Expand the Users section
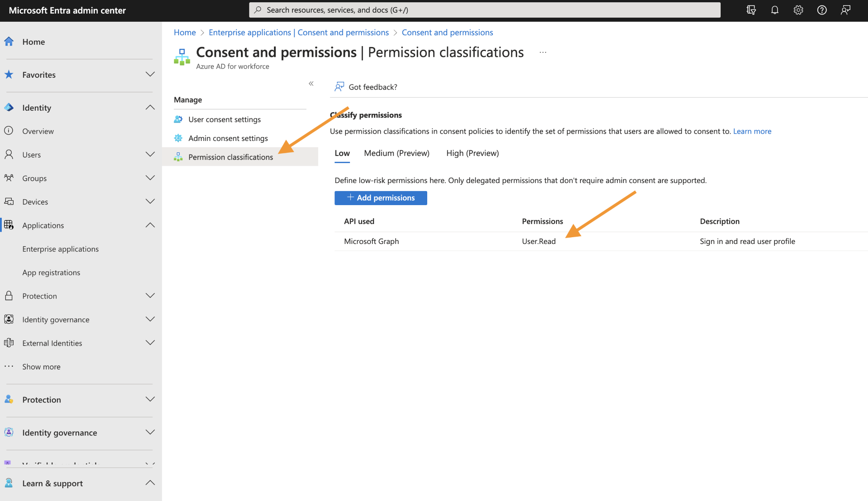 coord(150,155)
